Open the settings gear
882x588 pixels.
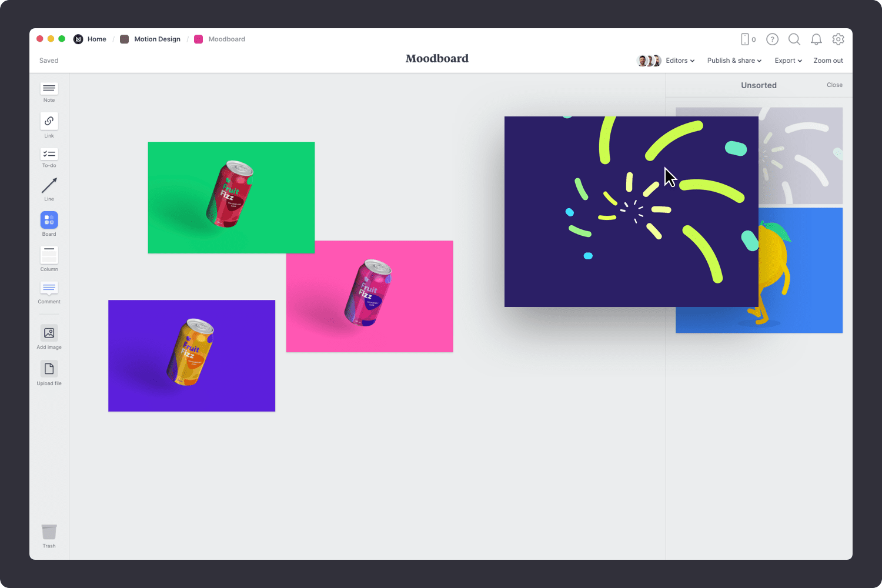coord(838,39)
